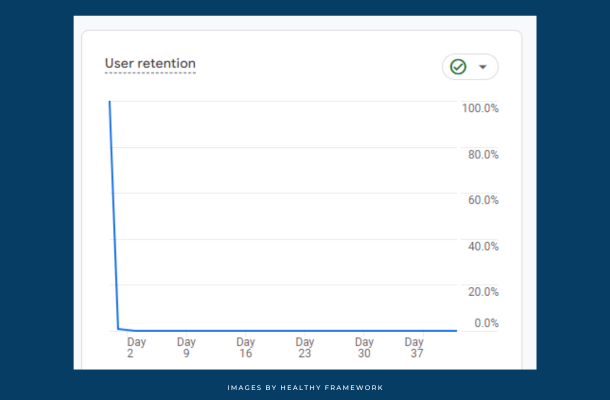The height and width of the screenshot is (400, 610).
Task: Select the 80.0% axis label
Action: [x=483, y=154]
